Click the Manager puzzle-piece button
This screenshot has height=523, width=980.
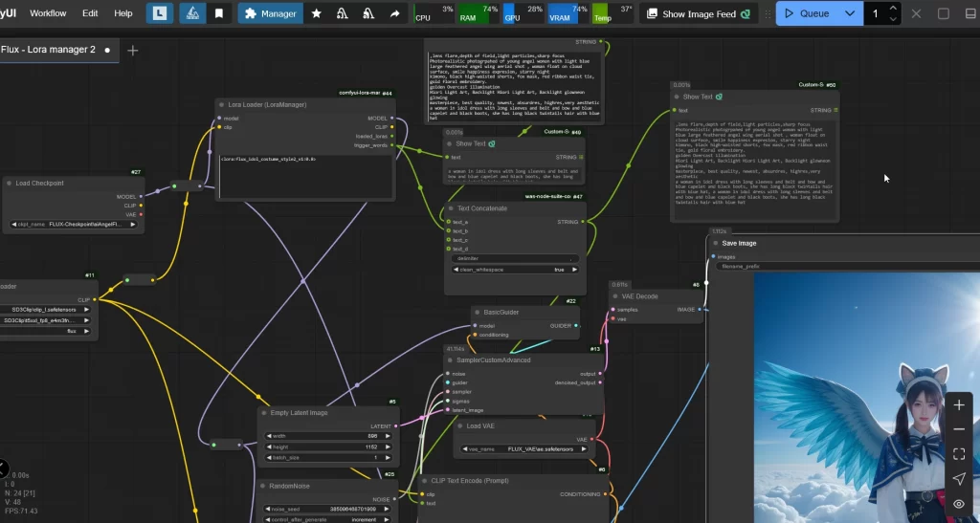point(271,13)
